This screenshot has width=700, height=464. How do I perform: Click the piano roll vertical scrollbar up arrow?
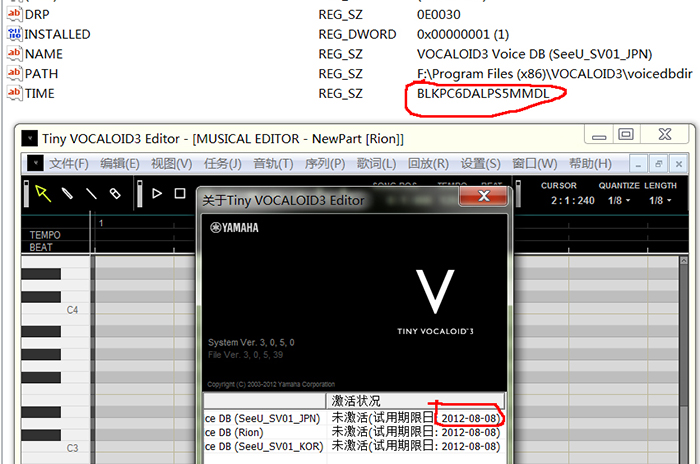coord(683,260)
